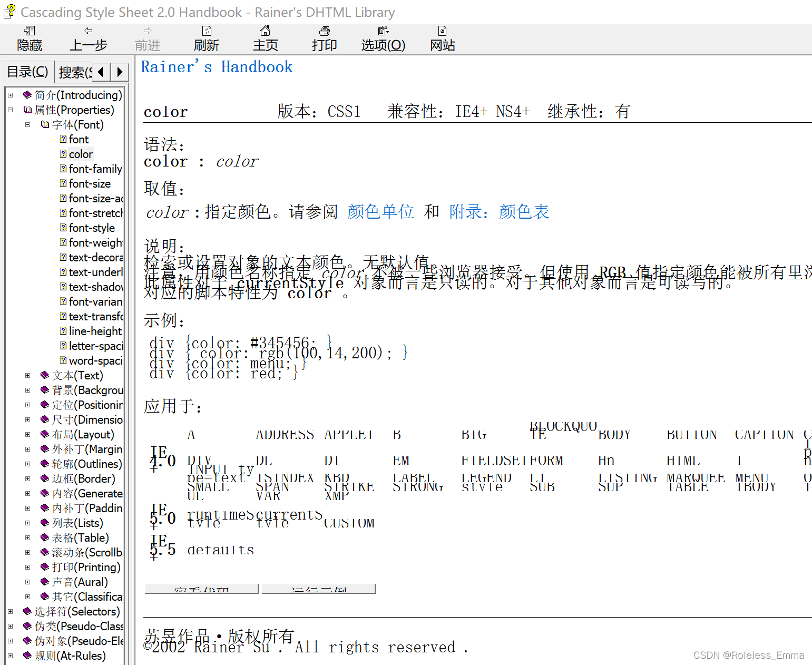Open the text-shadow topic

[96, 287]
